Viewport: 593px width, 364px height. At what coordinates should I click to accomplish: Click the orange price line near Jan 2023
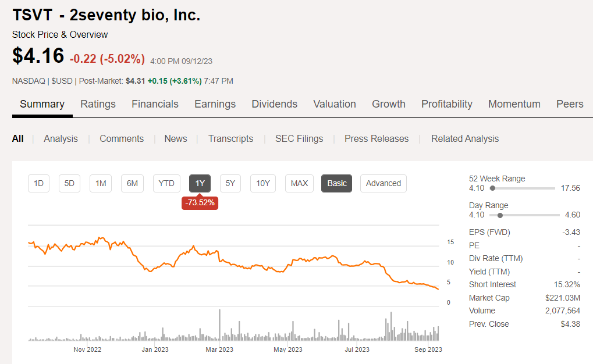(x=150, y=270)
